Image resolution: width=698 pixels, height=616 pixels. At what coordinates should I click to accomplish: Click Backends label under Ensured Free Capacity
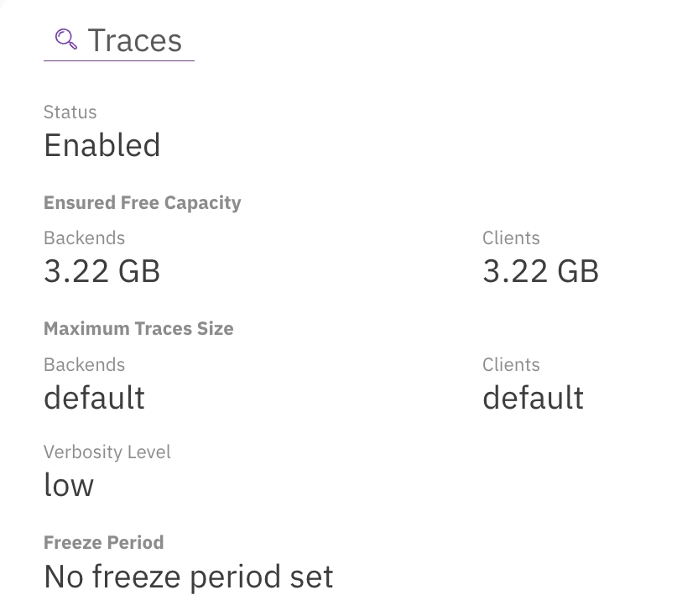point(84,238)
